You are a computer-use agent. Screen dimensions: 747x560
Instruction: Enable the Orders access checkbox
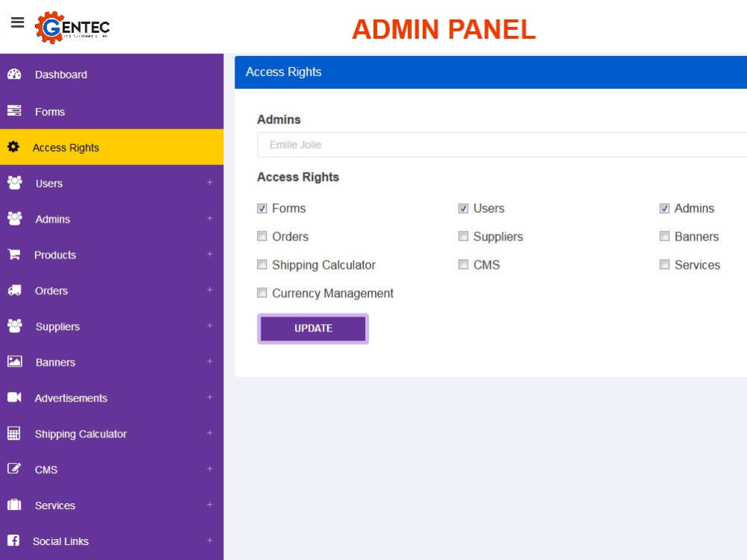pos(262,237)
